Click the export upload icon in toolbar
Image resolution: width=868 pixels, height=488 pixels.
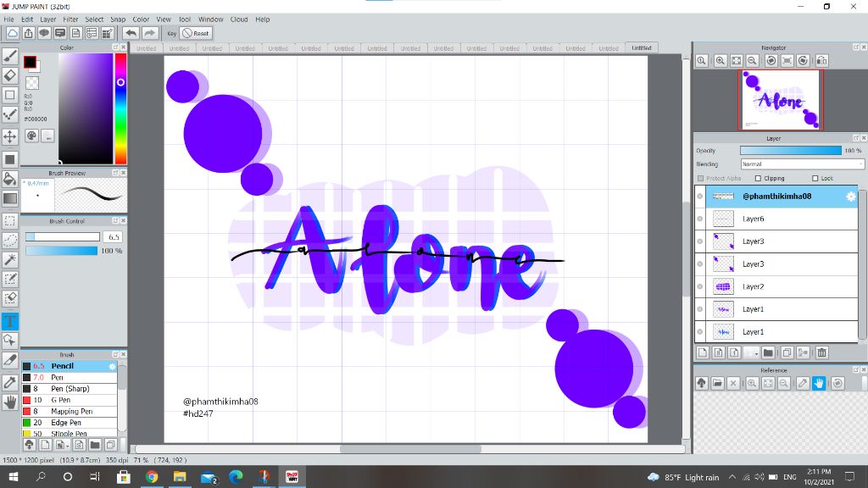coord(28,33)
